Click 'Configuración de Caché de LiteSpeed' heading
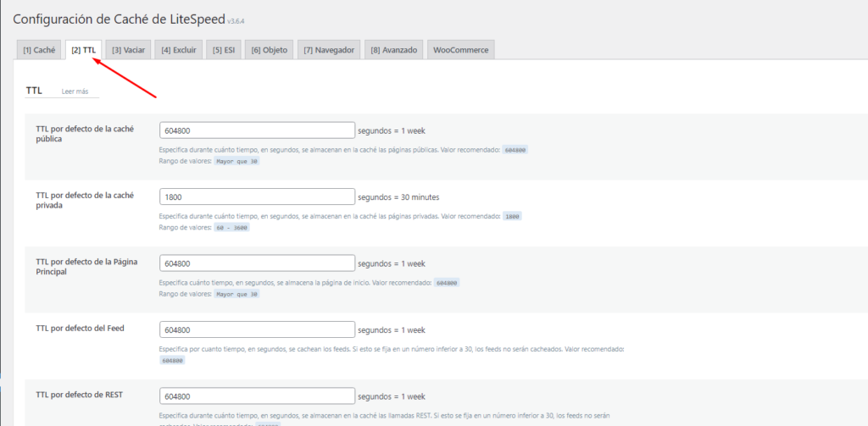The width and height of the screenshot is (868, 426). [x=119, y=19]
